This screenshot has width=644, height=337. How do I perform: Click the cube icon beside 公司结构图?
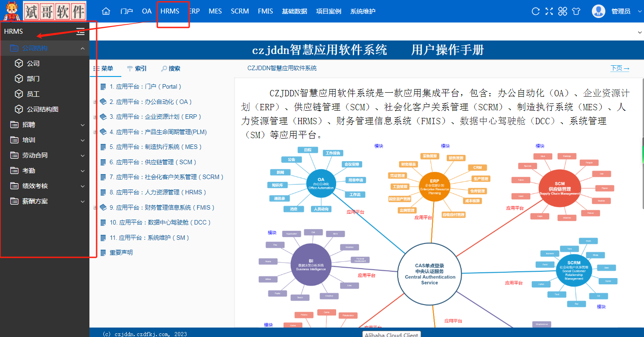point(19,109)
